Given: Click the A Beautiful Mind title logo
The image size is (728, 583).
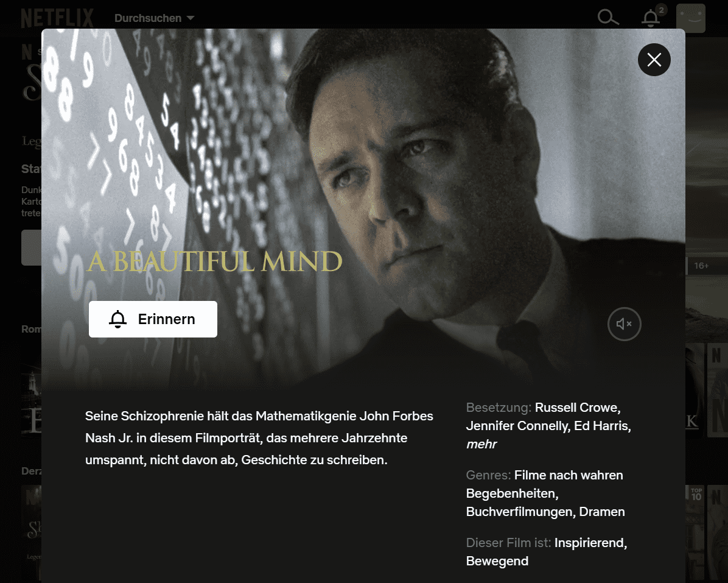Looking at the screenshot, I should 214,261.
